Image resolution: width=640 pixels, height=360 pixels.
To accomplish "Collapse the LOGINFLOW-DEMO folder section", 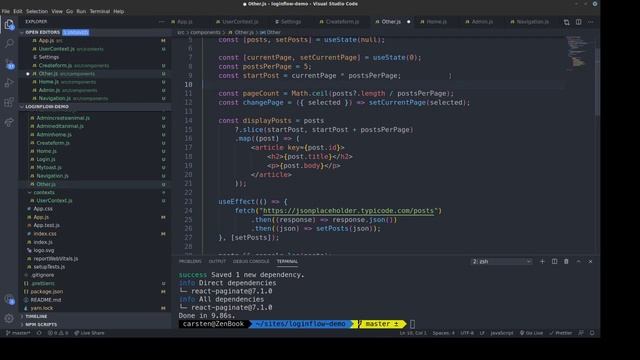I will click(x=22, y=107).
